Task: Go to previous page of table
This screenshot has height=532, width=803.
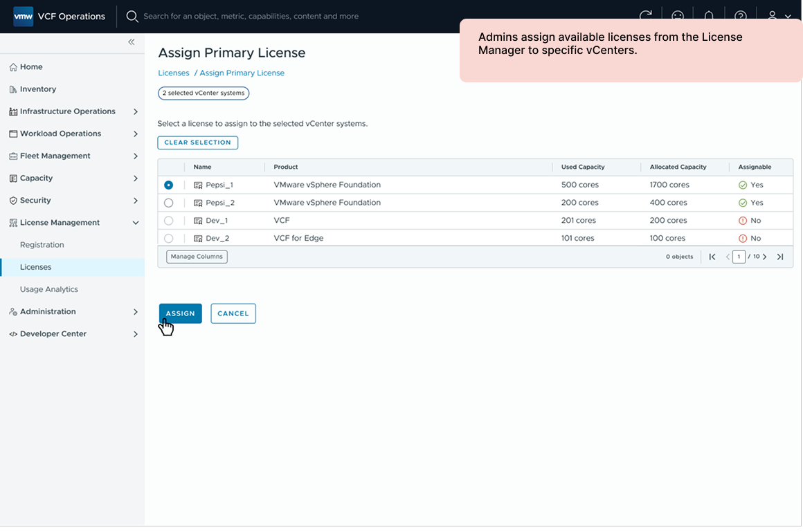Action: (x=728, y=257)
